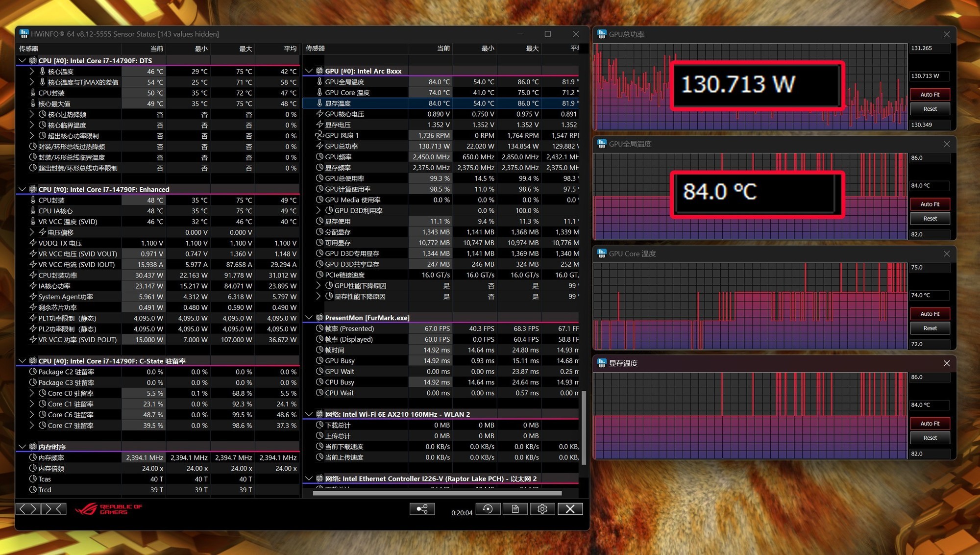
Task: Collapse C-State 驻留率 group
Action: (22, 361)
